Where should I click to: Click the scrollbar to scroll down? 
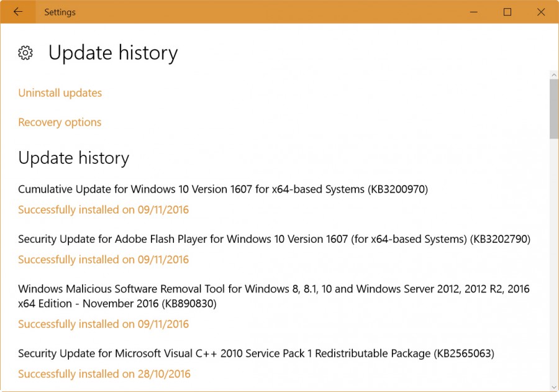pos(553,248)
